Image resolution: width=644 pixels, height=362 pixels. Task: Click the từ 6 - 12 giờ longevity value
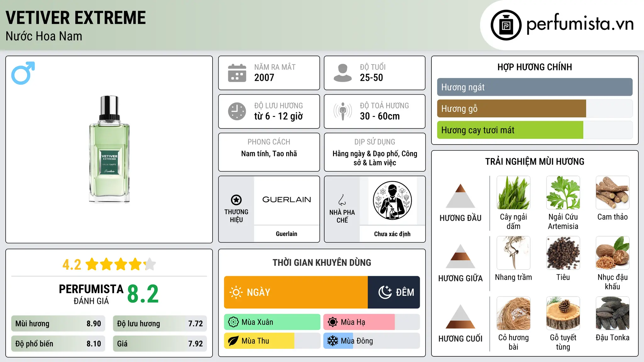(x=279, y=116)
